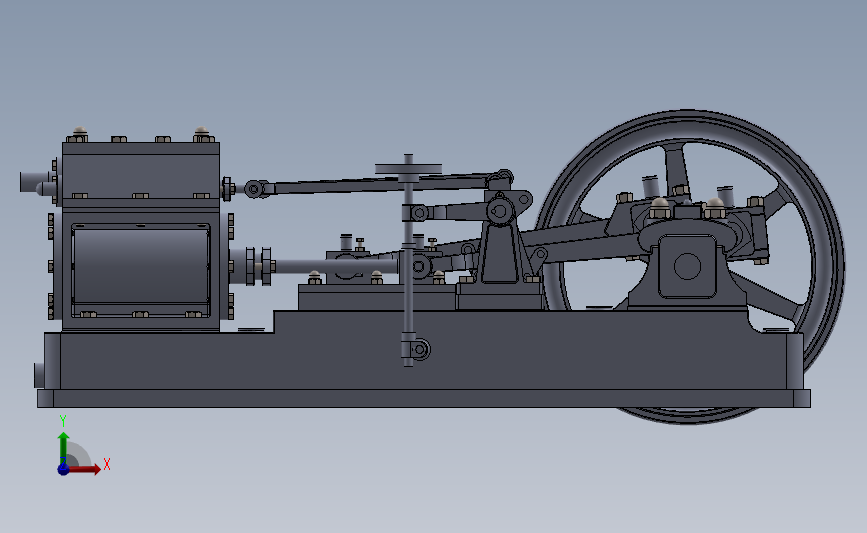
Task: Select the piston rod leaving the cylinder
Action: (x=335, y=266)
